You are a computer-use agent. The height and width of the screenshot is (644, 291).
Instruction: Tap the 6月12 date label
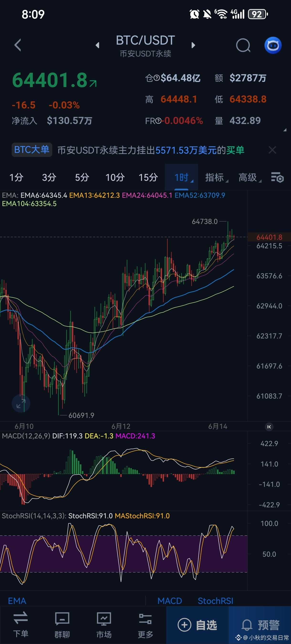point(121,426)
